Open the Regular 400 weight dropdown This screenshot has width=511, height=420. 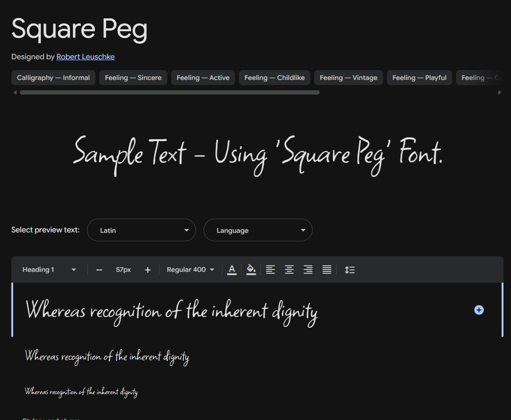click(x=190, y=269)
